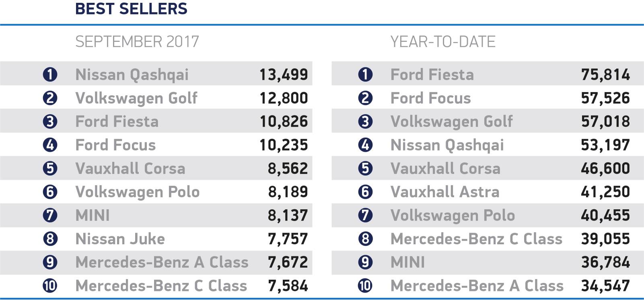Select the SEPTEMBER 2017 column header
This screenshot has height=301, width=644.
pos(137,42)
